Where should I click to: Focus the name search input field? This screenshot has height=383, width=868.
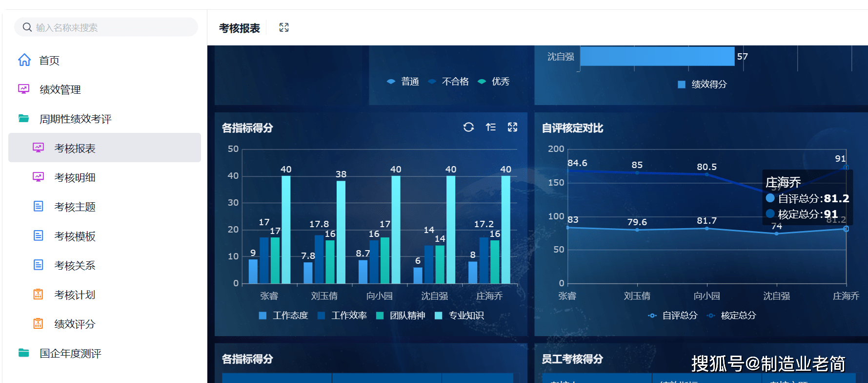(106, 27)
